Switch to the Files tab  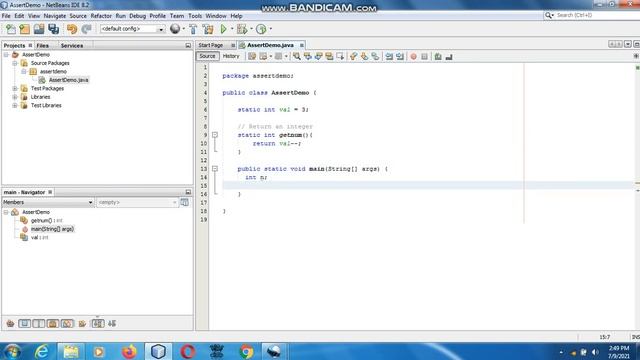point(42,46)
